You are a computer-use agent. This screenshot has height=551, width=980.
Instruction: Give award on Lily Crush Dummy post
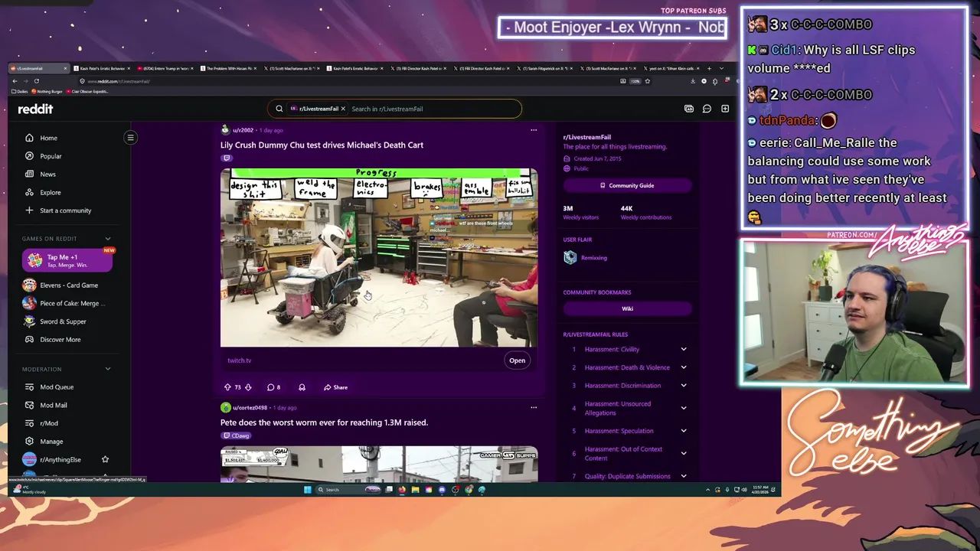point(302,387)
